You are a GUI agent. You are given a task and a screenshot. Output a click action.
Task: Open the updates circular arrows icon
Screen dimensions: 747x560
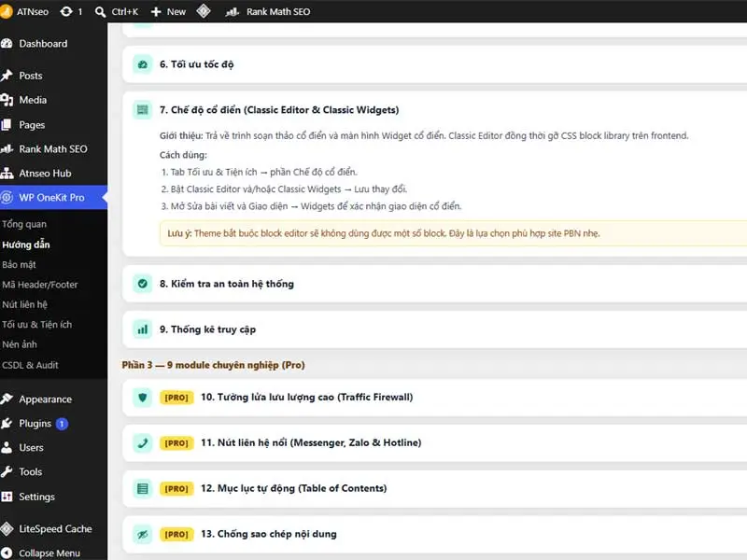pos(66,11)
